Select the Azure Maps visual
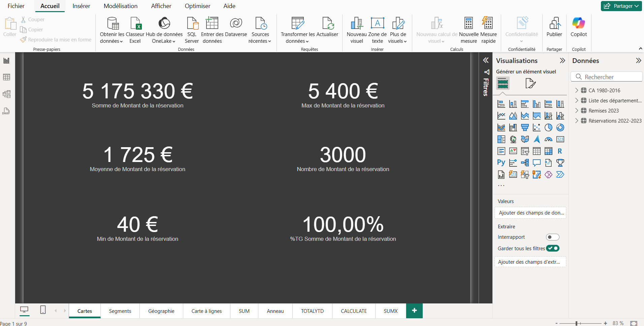The width and height of the screenshot is (644, 326). (537, 139)
